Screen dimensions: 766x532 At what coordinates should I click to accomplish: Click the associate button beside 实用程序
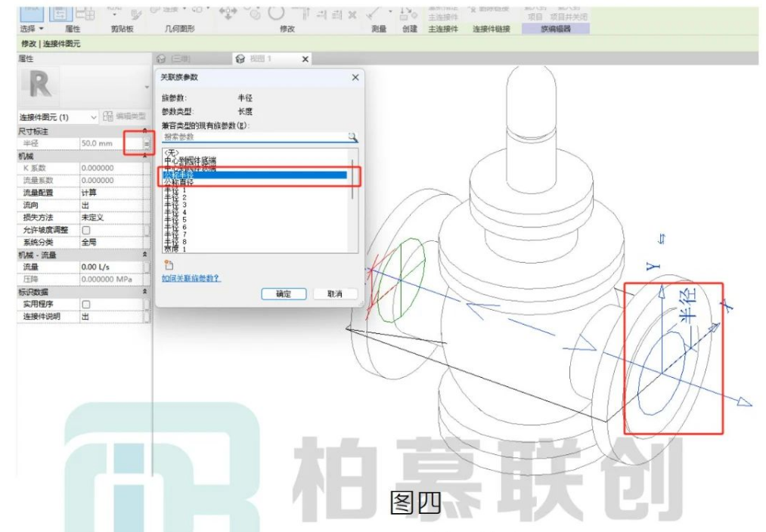[147, 304]
